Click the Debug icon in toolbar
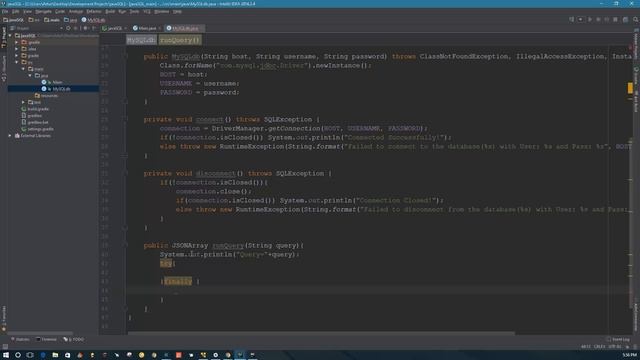 [x=598, y=20]
